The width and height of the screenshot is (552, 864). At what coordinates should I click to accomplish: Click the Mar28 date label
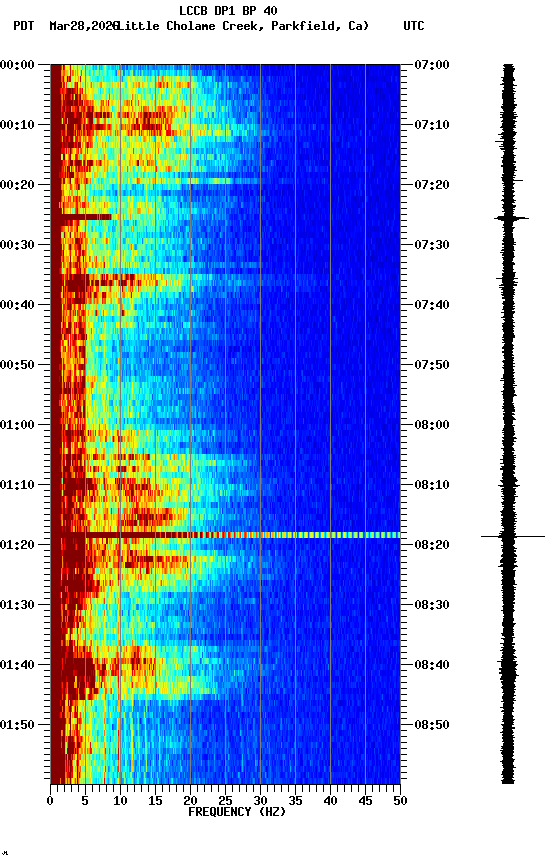click(x=83, y=26)
